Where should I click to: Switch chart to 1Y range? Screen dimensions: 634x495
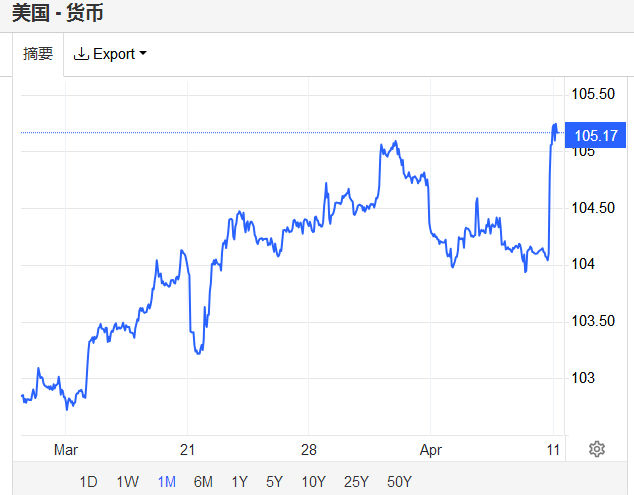pos(239,482)
